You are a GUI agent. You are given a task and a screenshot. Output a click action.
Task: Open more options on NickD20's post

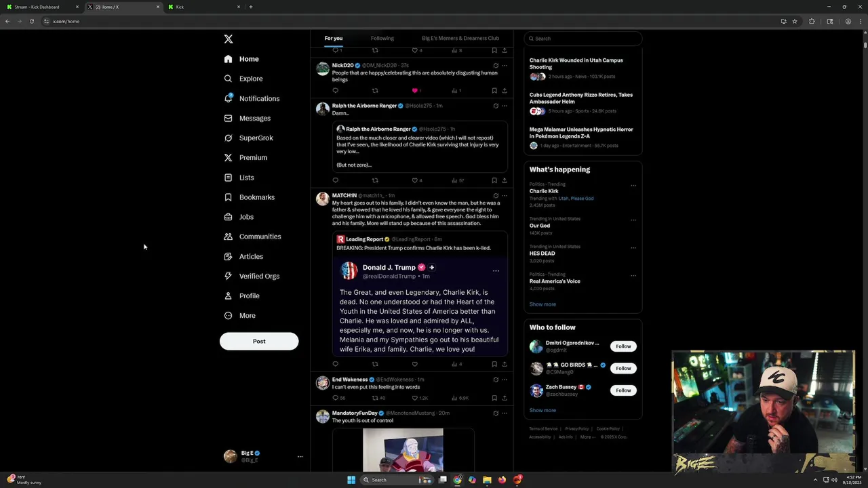point(505,66)
